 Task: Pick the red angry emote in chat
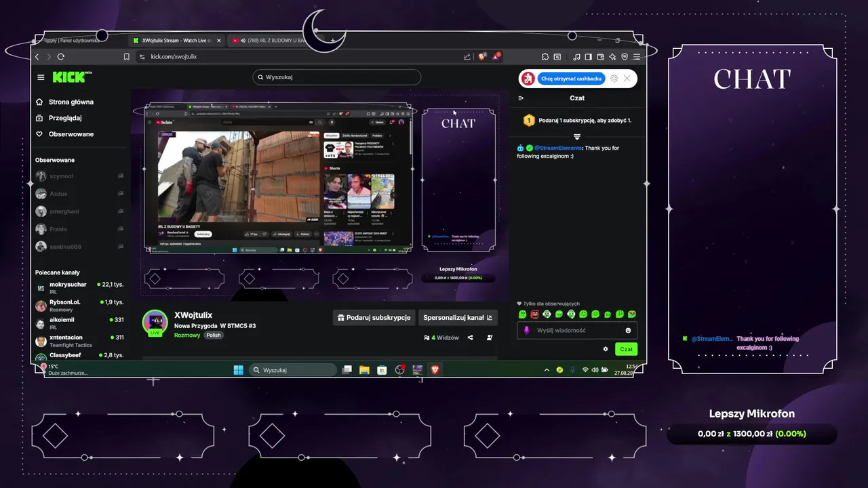[x=534, y=314]
